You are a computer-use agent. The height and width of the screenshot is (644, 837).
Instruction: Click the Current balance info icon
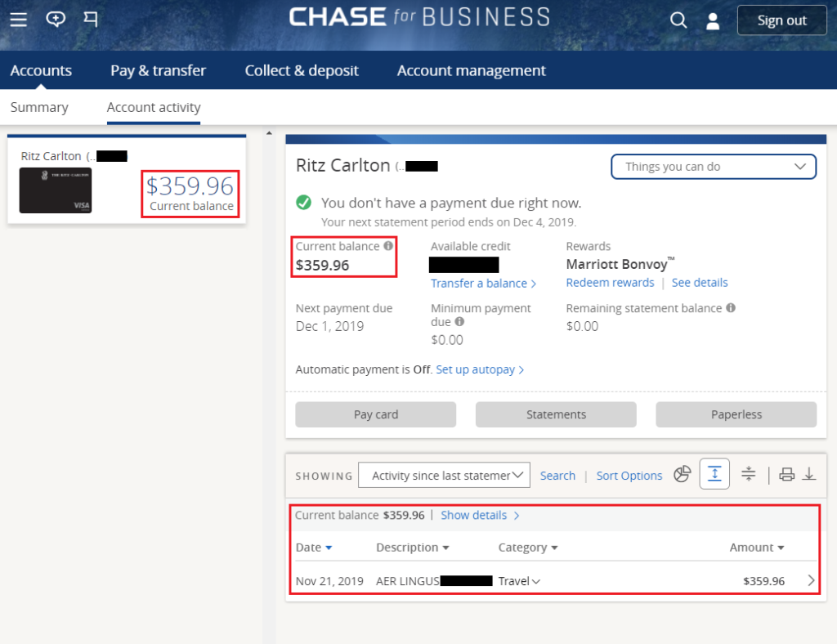[x=388, y=246]
